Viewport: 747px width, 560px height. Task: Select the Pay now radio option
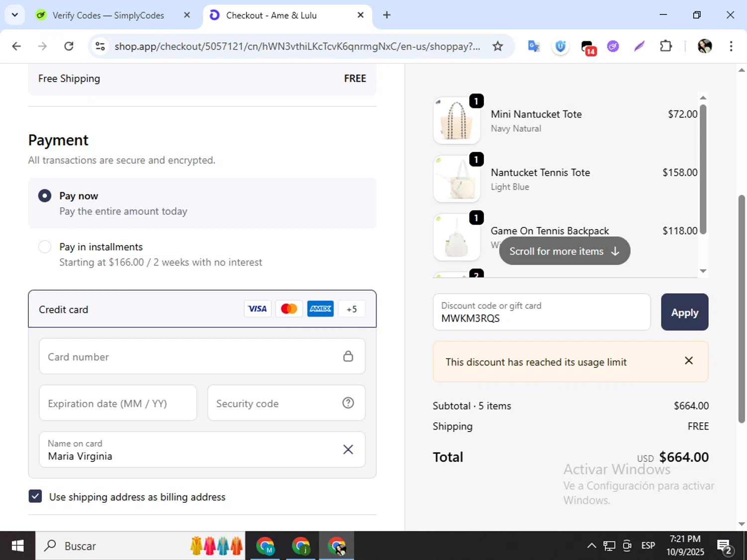point(45,196)
